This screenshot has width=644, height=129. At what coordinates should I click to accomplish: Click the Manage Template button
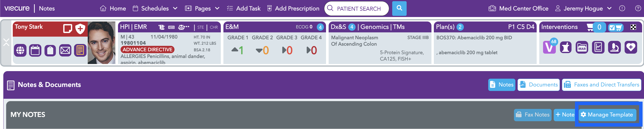coord(607,115)
